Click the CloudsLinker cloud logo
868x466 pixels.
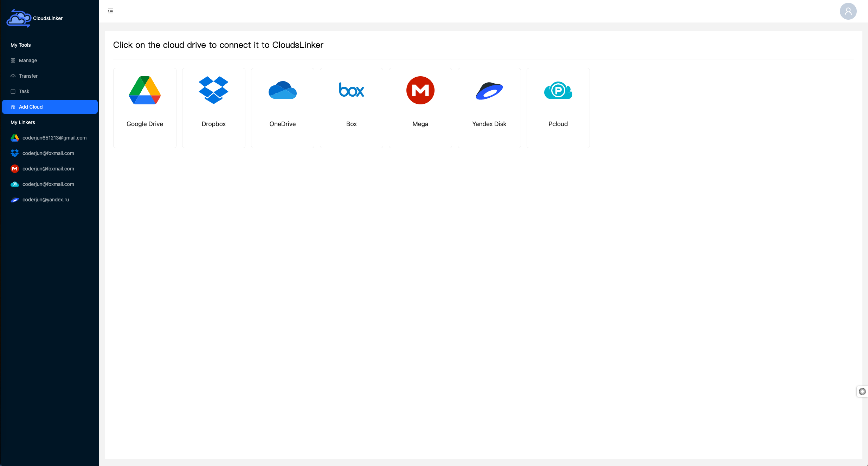pyautogui.click(x=19, y=18)
